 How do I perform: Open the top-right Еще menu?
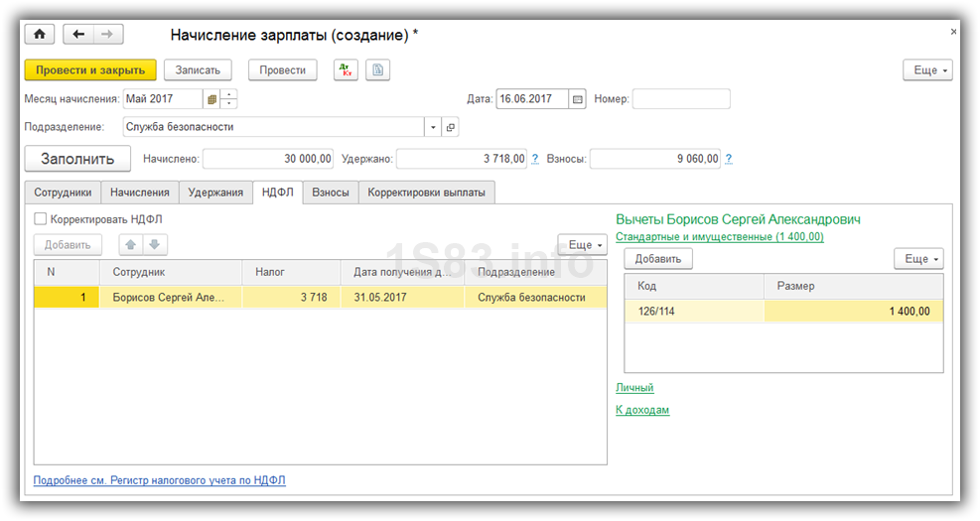(927, 70)
